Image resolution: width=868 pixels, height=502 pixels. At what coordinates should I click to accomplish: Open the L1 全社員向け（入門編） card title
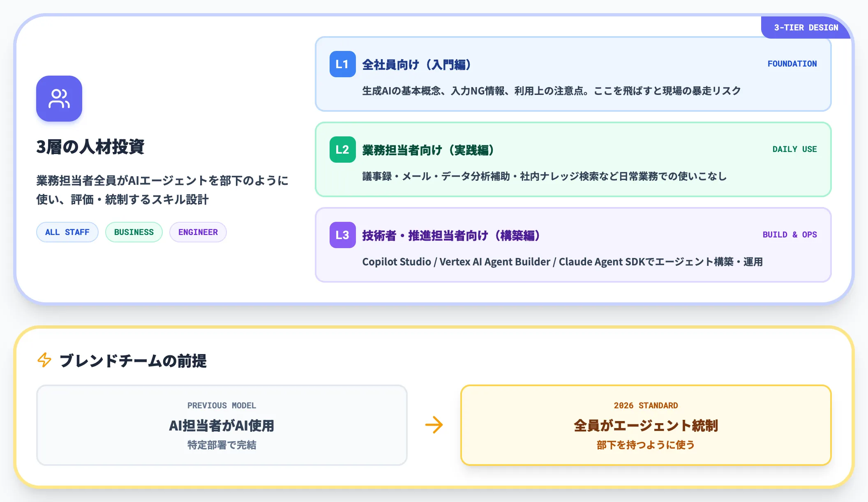416,64
